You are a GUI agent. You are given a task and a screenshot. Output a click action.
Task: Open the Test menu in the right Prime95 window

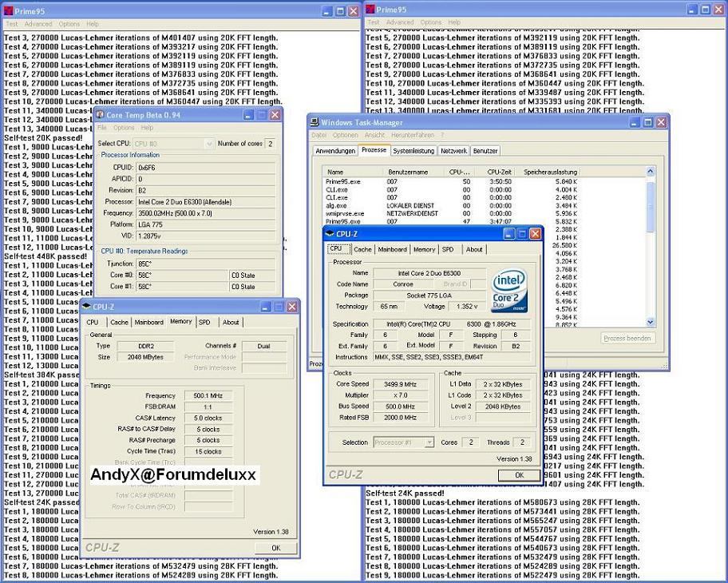pyautogui.click(x=374, y=22)
